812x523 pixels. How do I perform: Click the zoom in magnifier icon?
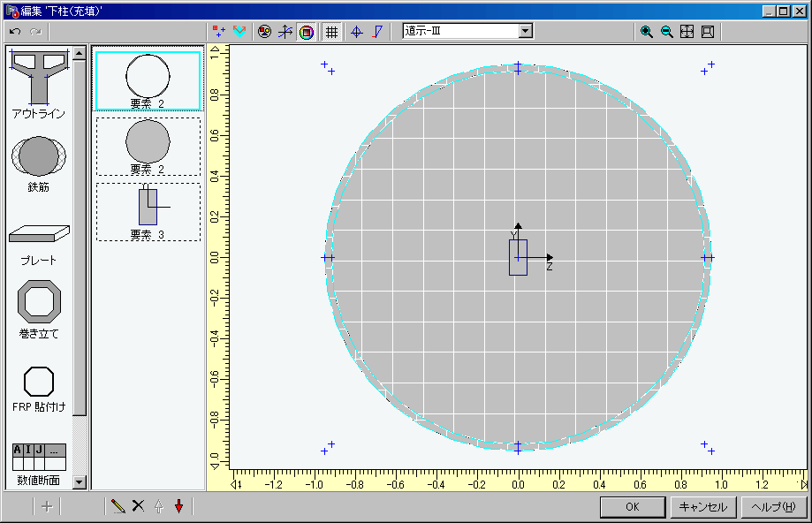coord(647,32)
